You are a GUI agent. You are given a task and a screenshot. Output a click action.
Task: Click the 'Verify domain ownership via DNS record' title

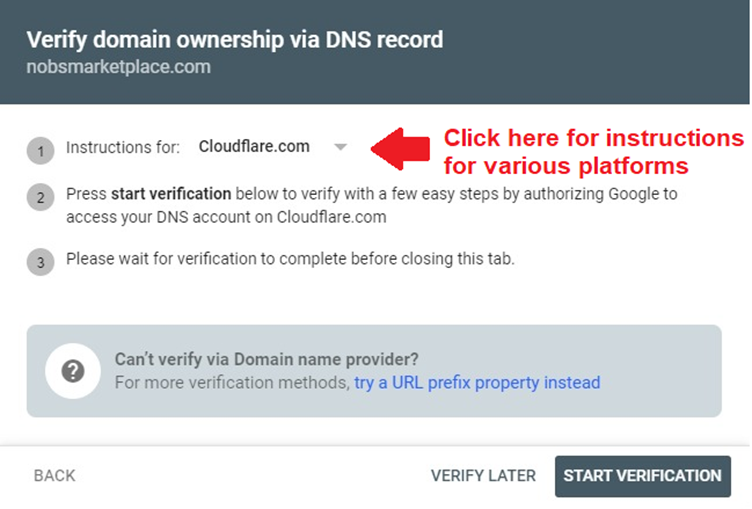(x=234, y=40)
